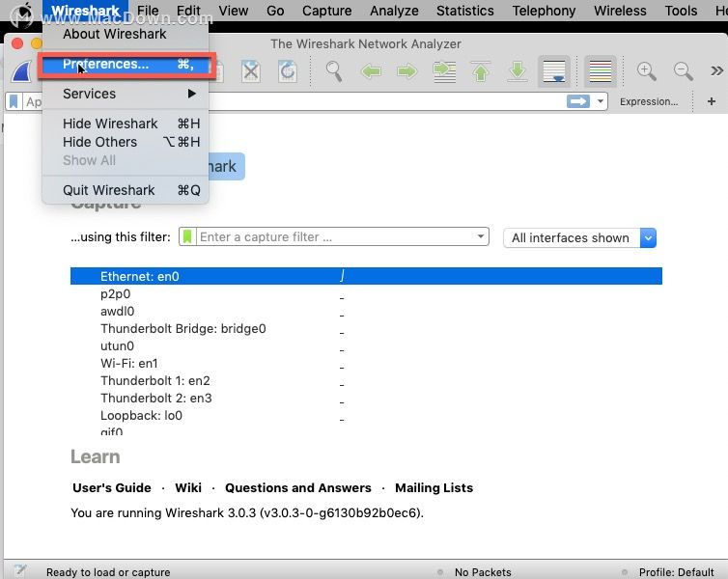
Task: Zoom in the main window text
Action: click(x=646, y=71)
